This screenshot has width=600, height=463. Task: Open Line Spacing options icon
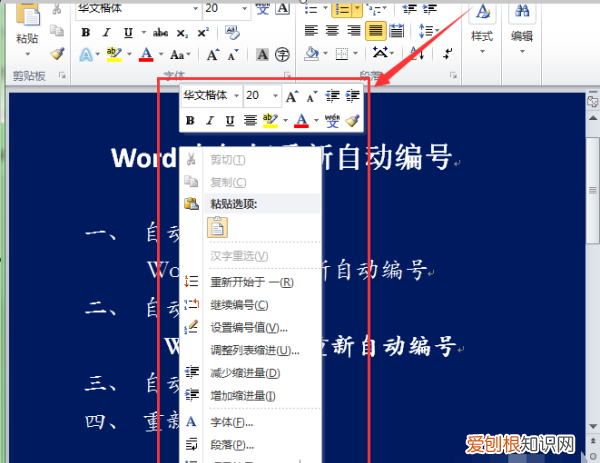[x=426, y=31]
